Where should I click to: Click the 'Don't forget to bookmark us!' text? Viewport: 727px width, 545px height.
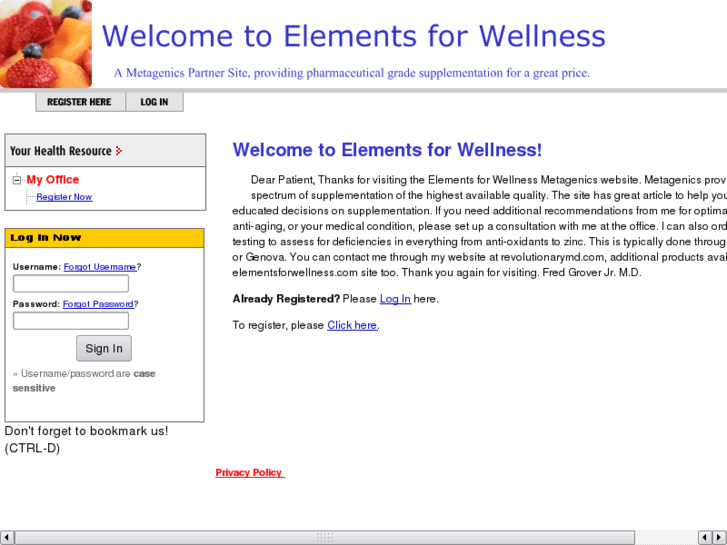[x=86, y=431]
